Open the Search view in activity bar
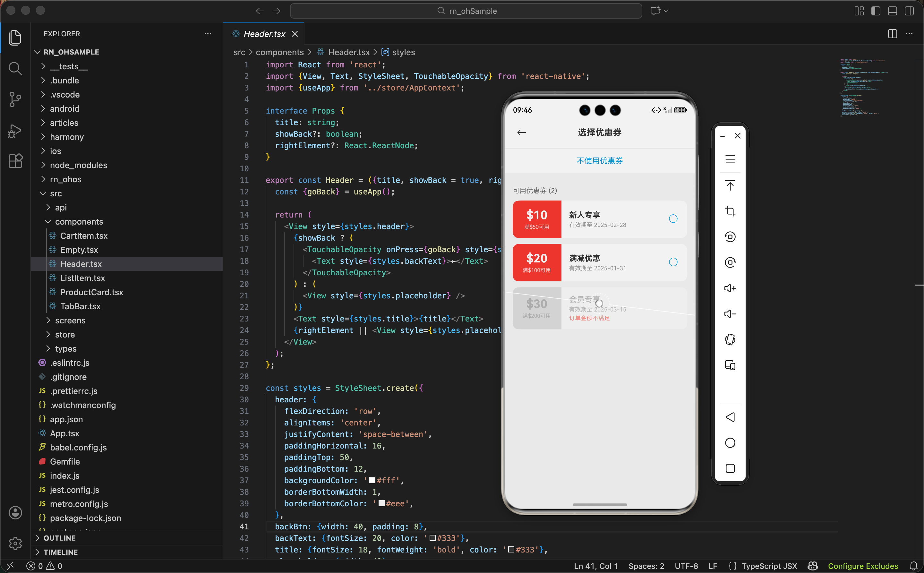This screenshot has width=924, height=573. click(15, 69)
